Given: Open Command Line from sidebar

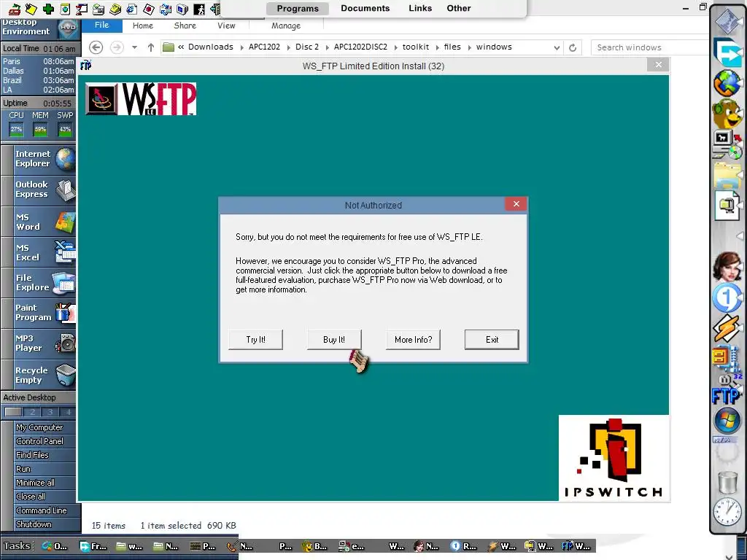Looking at the screenshot, I should (42, 510).
